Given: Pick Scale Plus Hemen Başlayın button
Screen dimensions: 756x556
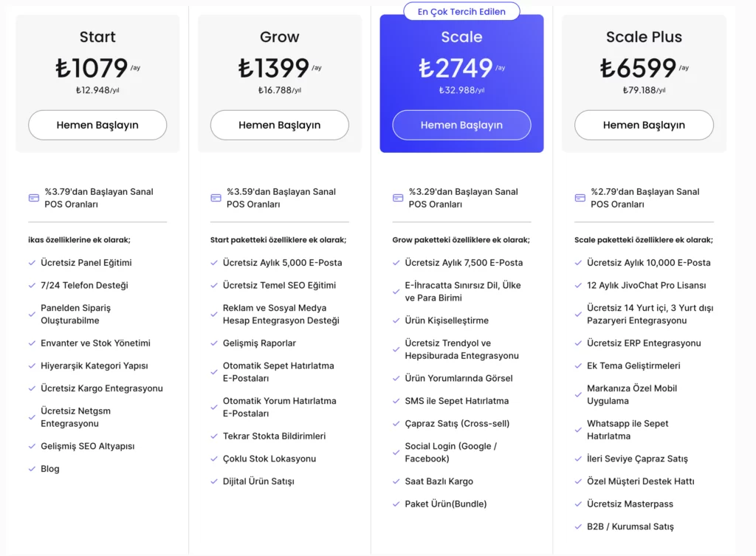Looking at the screenshot, I should (644, 125).
